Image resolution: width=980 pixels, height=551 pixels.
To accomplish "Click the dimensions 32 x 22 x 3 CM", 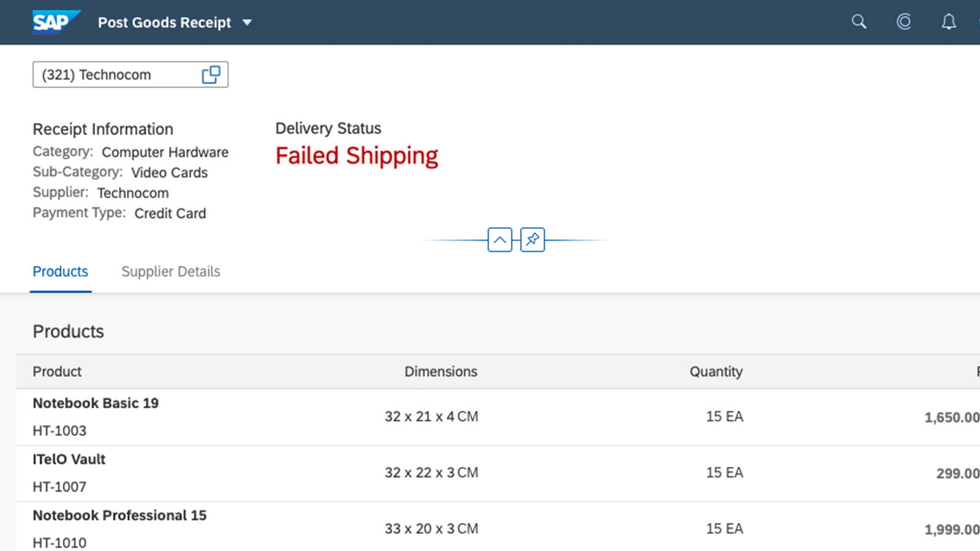I will pos(431,473).
